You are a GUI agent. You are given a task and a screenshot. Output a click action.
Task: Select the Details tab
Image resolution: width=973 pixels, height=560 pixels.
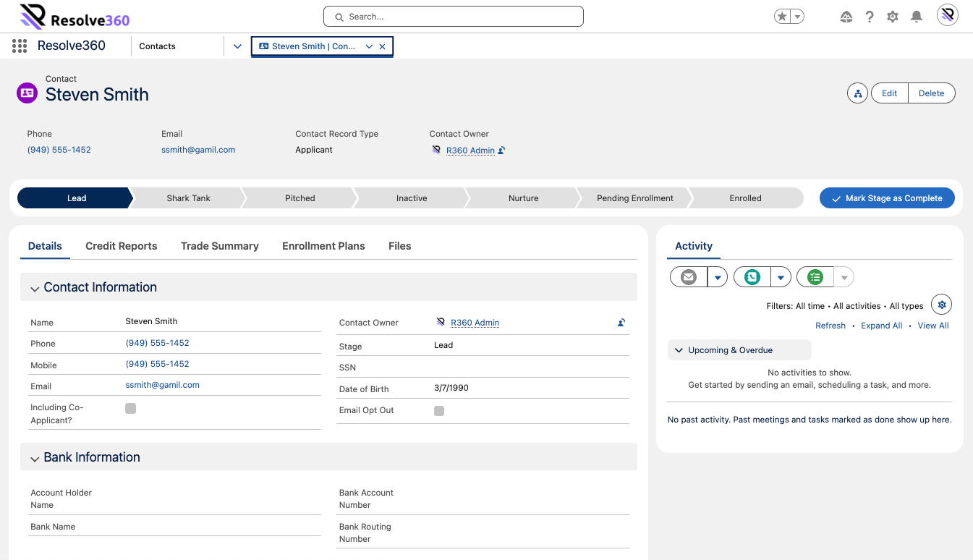coord(45,246)
